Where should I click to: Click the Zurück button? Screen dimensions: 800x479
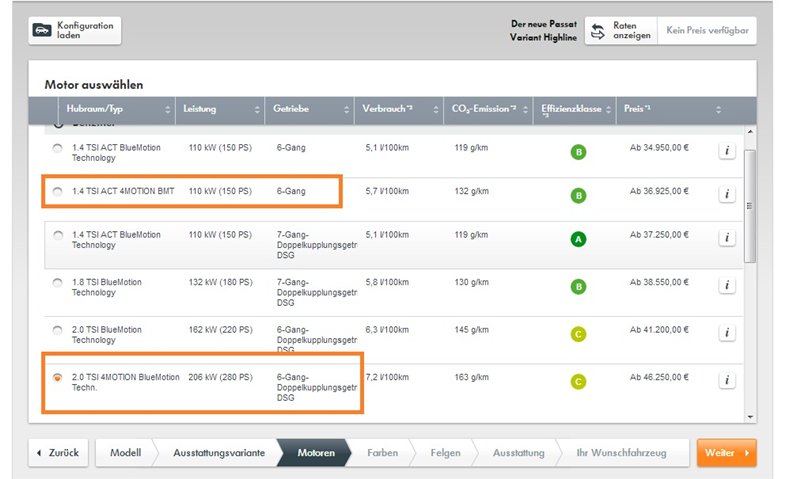point(58,453)
